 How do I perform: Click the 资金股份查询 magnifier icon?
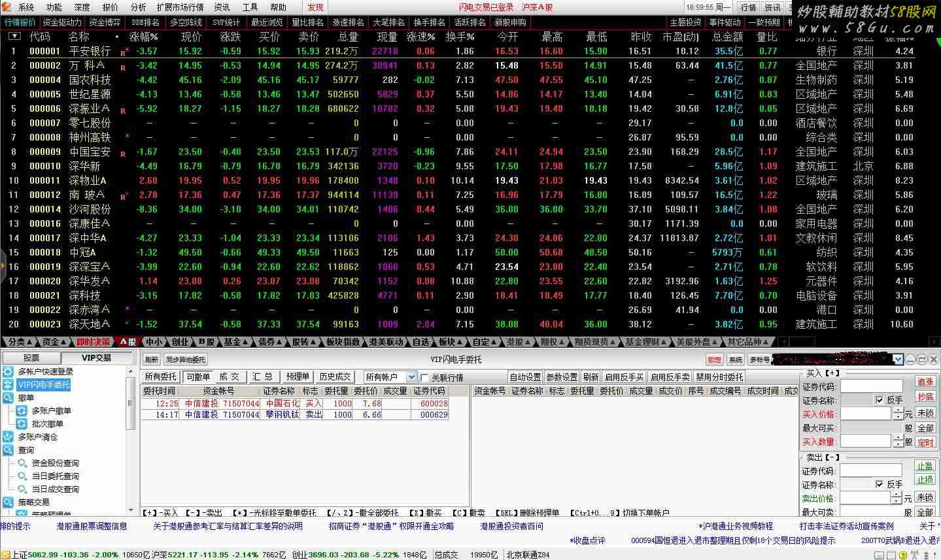[22, 463]
